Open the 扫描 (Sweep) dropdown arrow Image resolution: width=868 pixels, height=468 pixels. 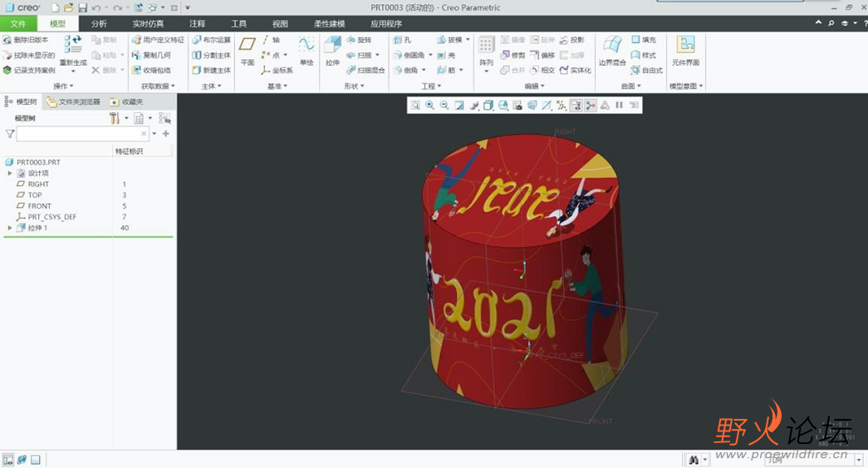click(x=378, y=56)
